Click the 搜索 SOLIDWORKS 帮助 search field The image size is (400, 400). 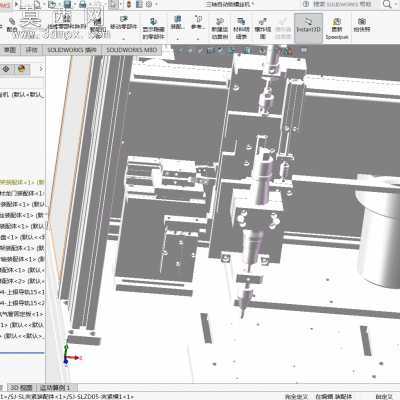[342, 4]
